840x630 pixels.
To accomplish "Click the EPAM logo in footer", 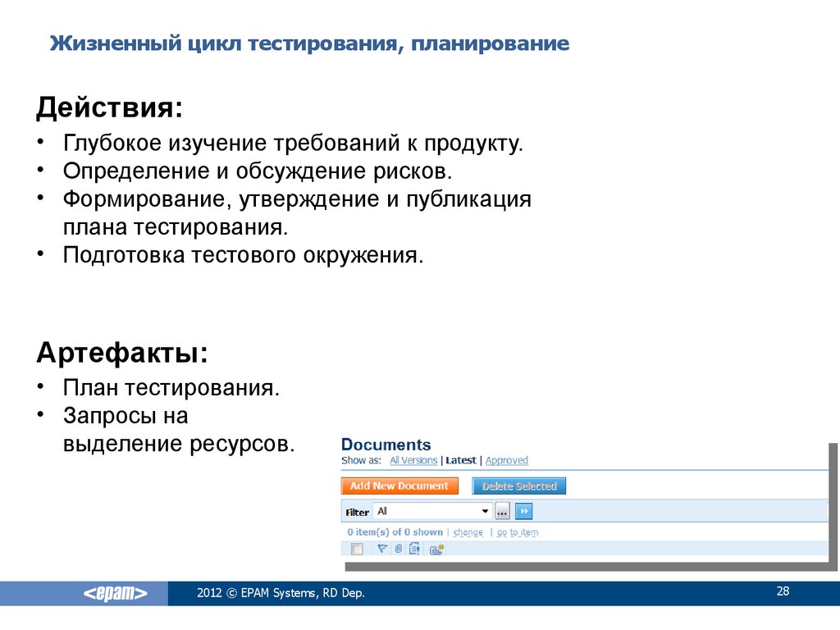I will (x=115, y=593).
